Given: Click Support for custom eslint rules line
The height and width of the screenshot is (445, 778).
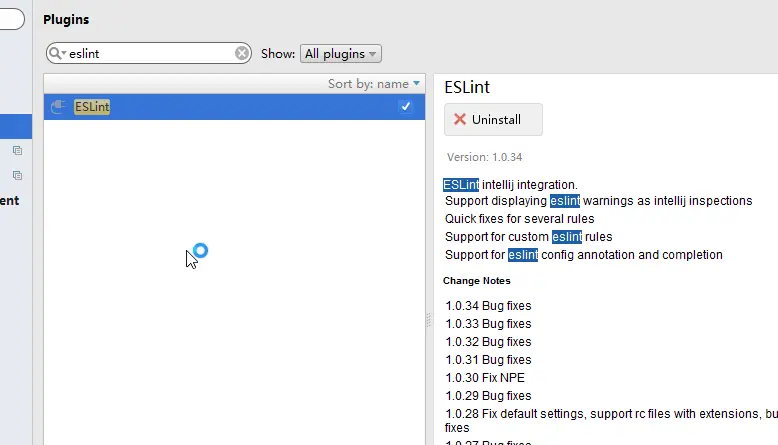Looking at the screenshot, I should 528,237.
